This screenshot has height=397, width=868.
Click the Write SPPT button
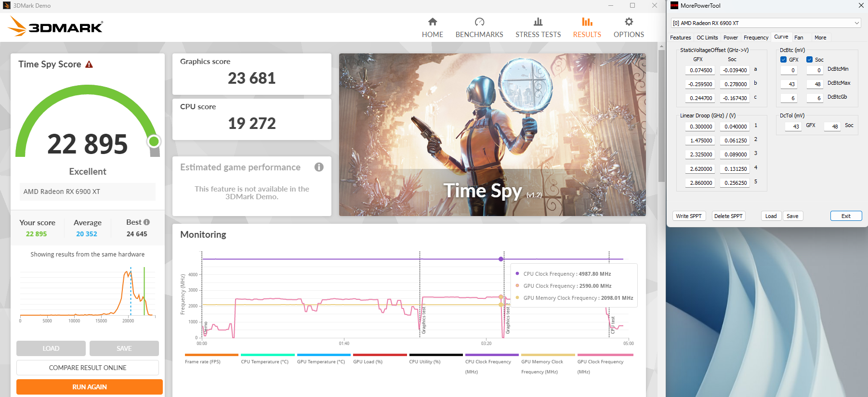[x=689, y=216]
